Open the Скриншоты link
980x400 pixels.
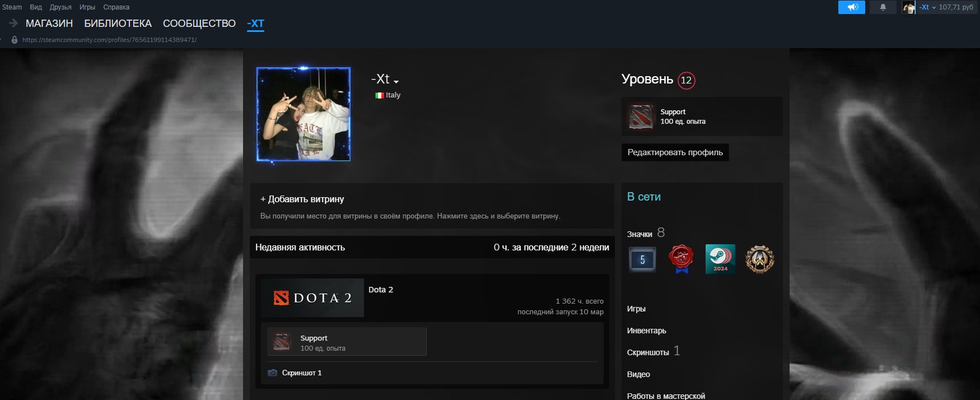pos(648,352)
